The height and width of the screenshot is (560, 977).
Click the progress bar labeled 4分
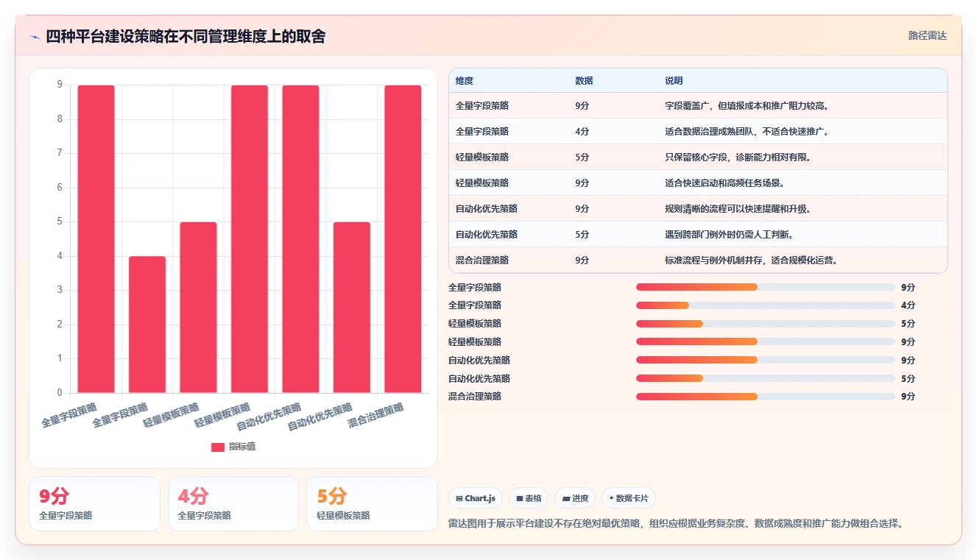[766, 305]
